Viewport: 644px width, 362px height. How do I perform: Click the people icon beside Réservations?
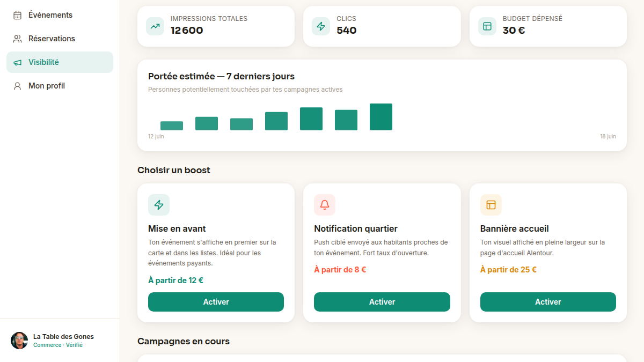pos(17,39)
